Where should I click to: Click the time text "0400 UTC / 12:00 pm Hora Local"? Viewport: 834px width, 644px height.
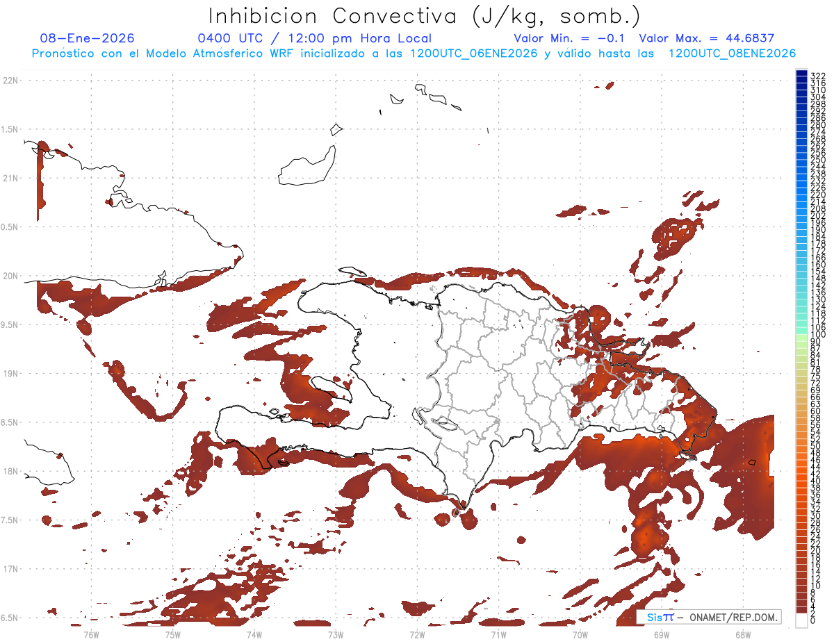click(x=315, y=38)
